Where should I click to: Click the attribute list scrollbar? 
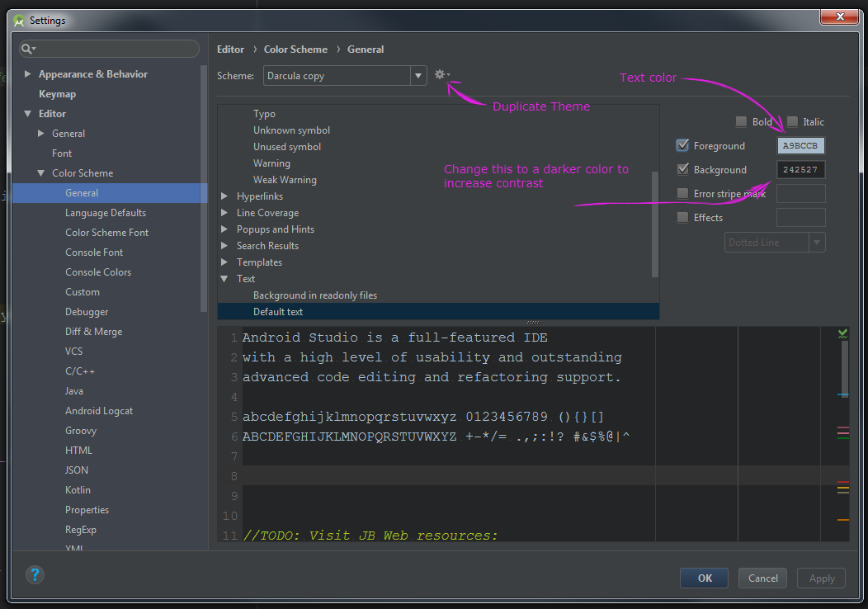click(x=655, y=224)
